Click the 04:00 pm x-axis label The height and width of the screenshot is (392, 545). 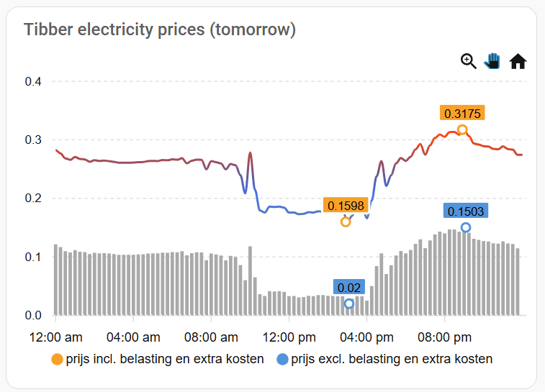point(368,337)
